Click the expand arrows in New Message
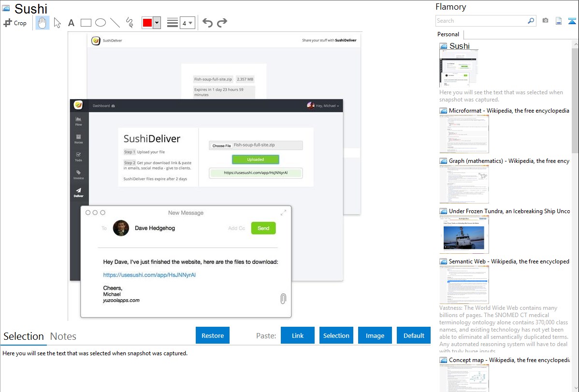Viewport: 579px width, 392px height. (x=283, y=213)
